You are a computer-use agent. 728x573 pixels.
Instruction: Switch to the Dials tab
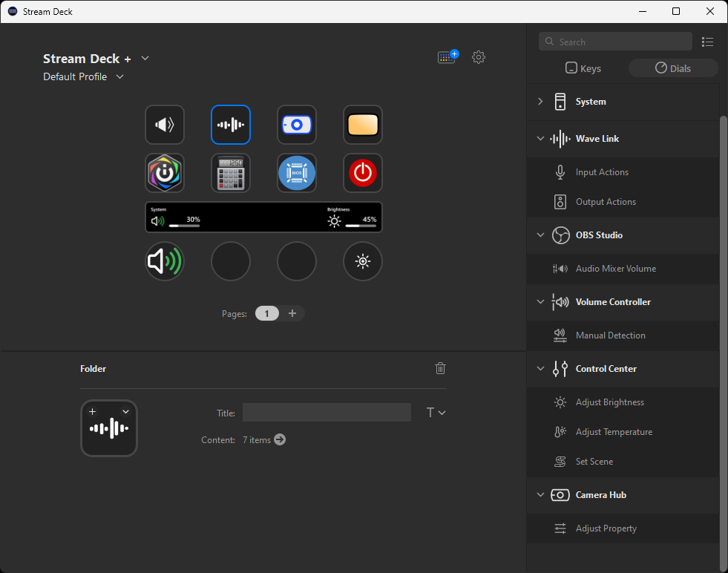(x=673, y=68)
